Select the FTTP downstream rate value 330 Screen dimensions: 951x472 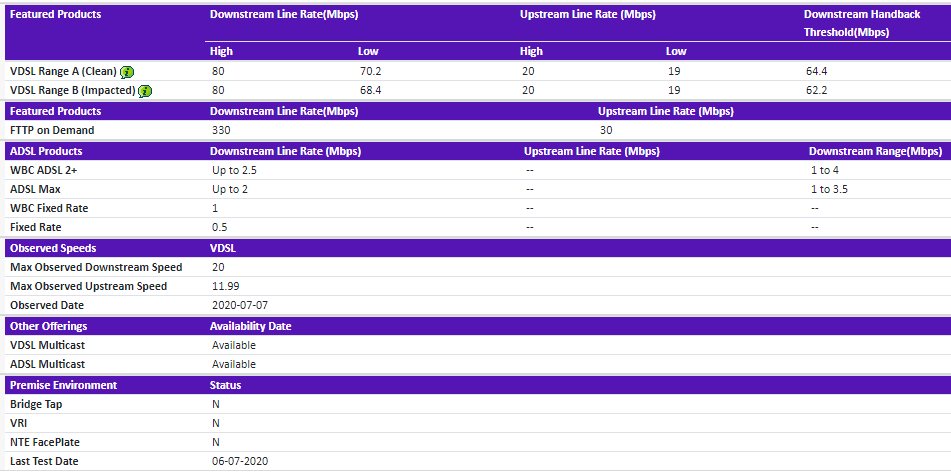[221, 130]
